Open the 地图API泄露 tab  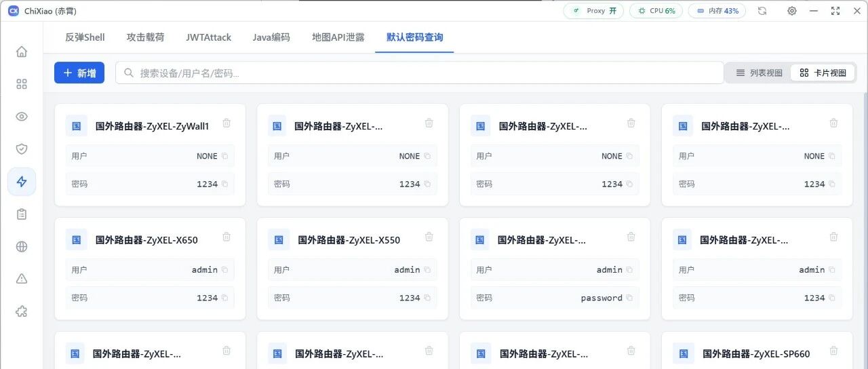[338, 37]
